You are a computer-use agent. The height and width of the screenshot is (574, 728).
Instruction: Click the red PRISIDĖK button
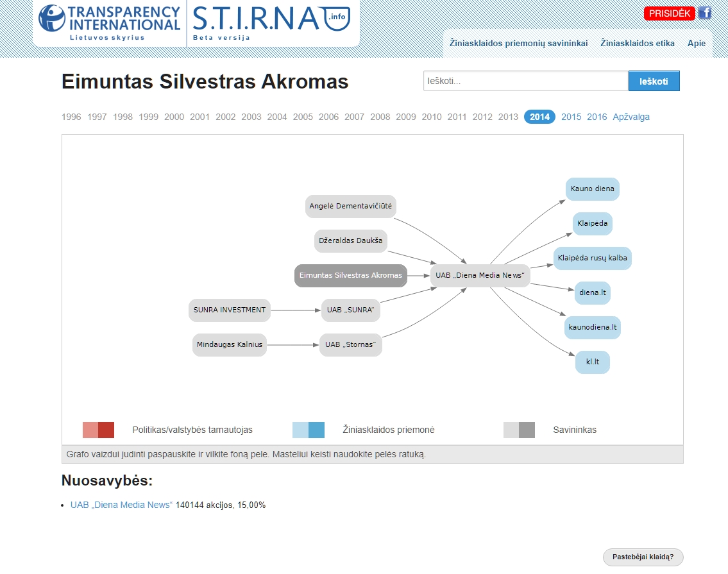click(669, 13)
